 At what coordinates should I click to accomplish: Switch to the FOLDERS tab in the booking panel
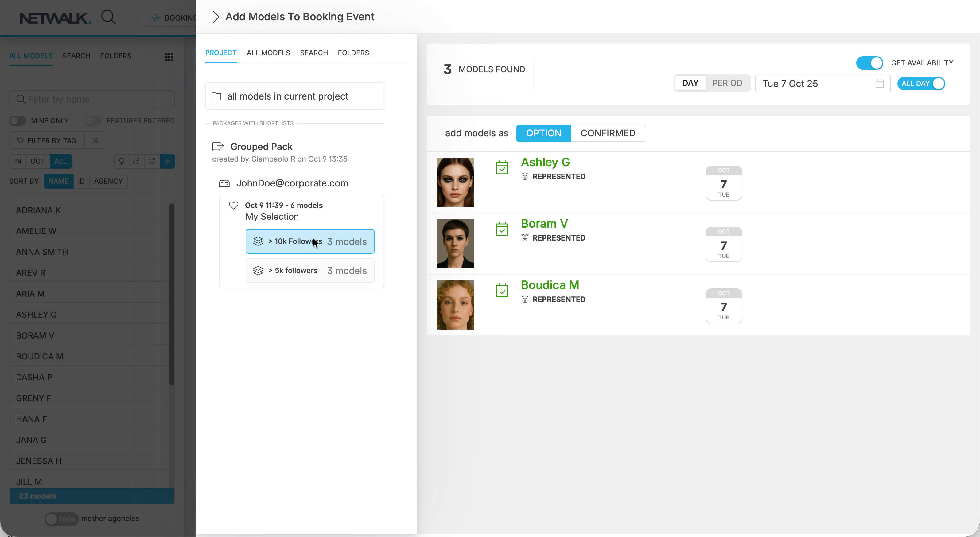353,53
